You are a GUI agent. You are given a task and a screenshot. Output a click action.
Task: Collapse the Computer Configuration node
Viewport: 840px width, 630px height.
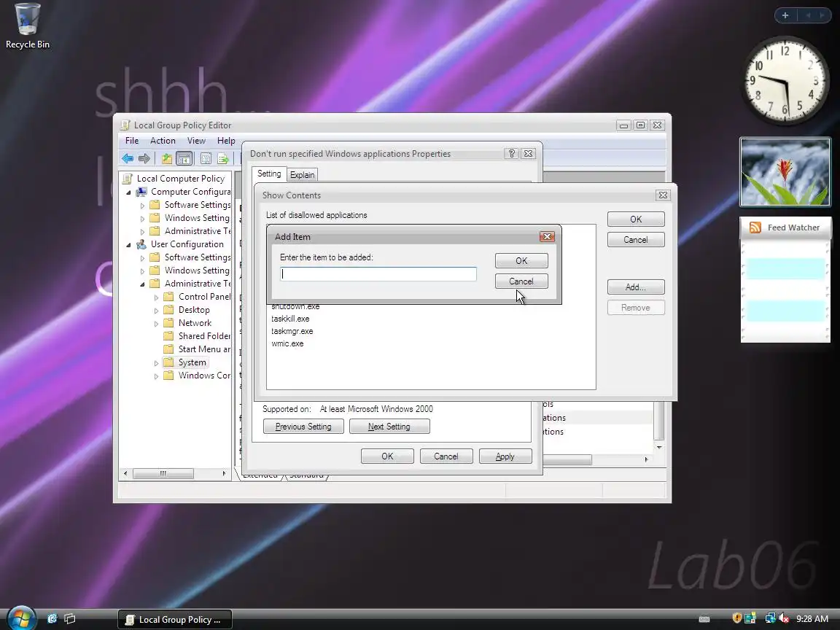(128, 192)
